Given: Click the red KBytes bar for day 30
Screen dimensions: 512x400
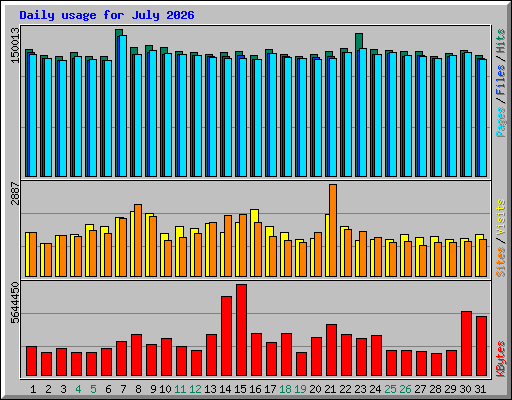Looking at the screenshot, I should point(467,344).
